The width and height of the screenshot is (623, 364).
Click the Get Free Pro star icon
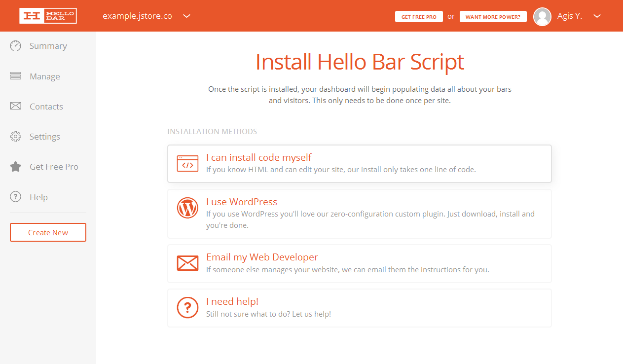[x=16, y=167]
